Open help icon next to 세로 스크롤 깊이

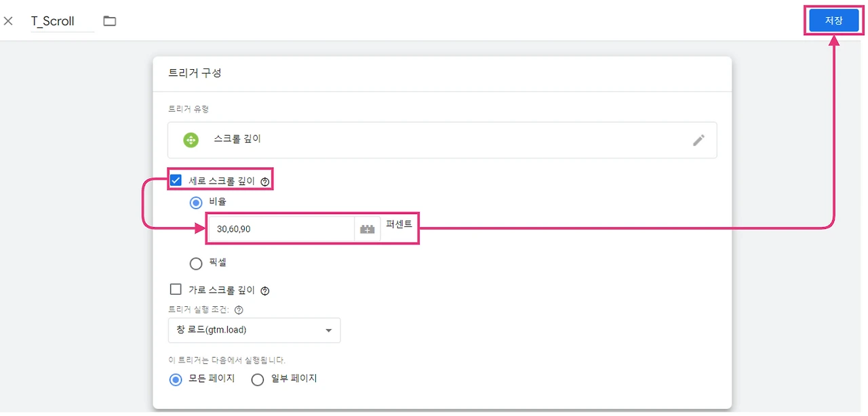click(265, 182)
